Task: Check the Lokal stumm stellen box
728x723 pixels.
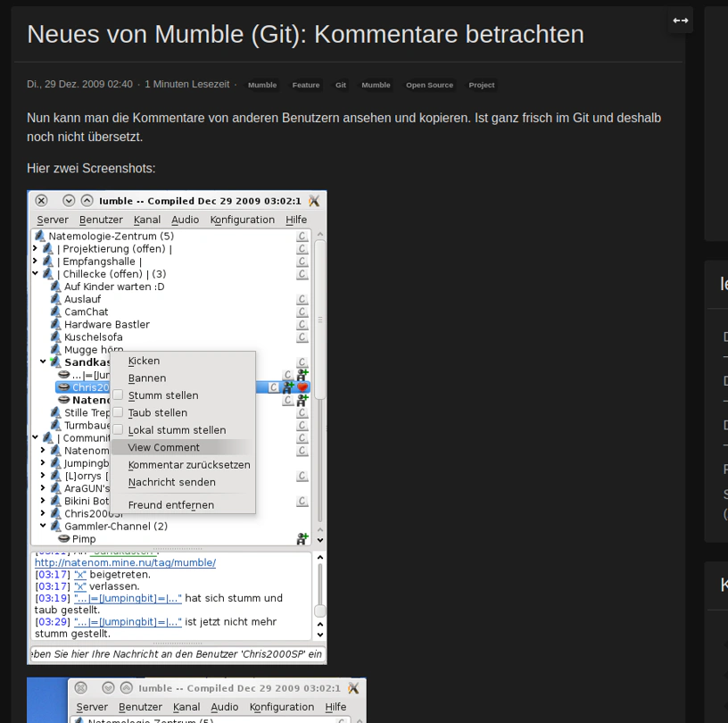Action: pos(118,430)
